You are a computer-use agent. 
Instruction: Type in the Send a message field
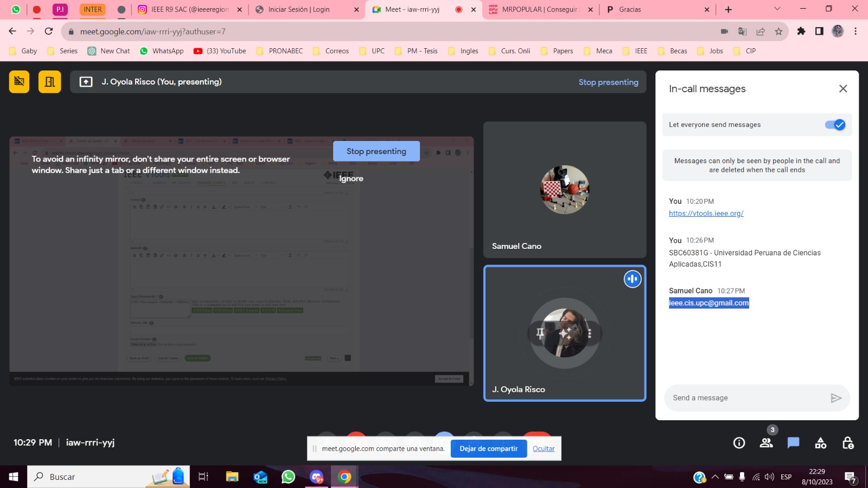[x=746, y=398]
